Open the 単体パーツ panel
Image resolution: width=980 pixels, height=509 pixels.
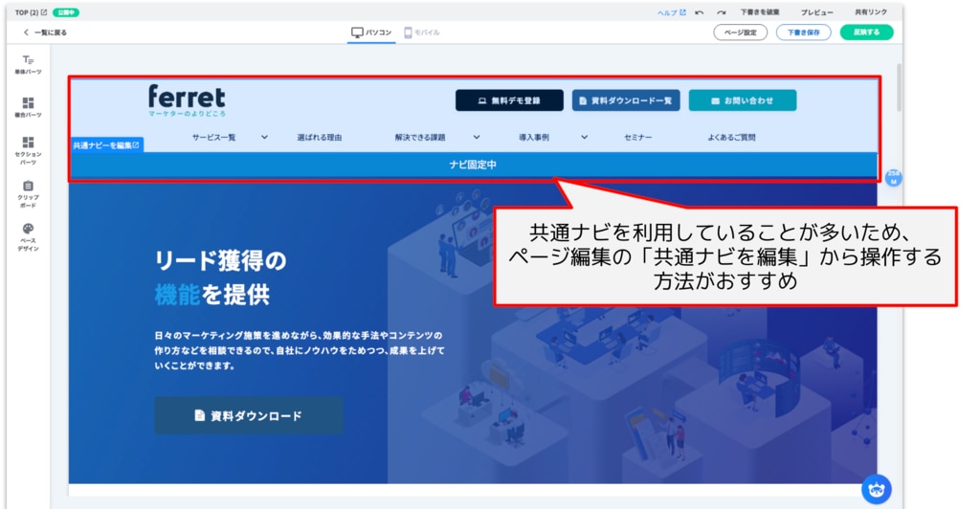coord(28,64)
